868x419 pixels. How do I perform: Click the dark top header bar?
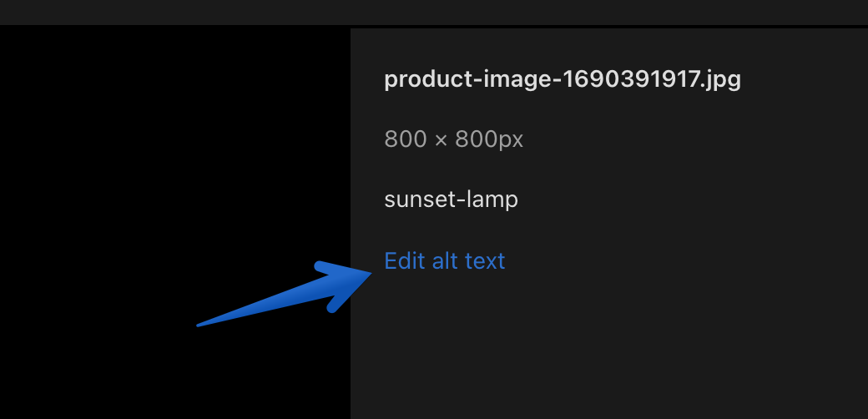pyautogui.click(x=434, y=12)
